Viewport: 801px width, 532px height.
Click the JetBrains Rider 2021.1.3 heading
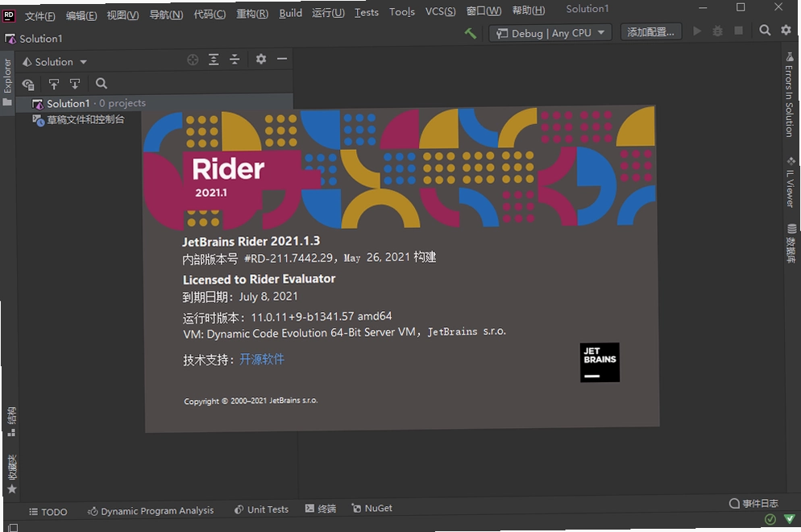tap(251, 241)
